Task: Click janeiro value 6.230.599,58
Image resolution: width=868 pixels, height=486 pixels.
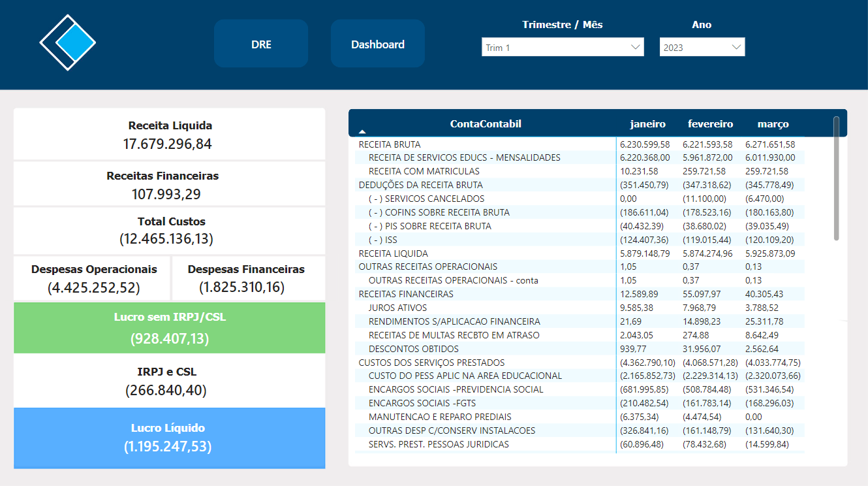Action: click(x=645, y=144)
